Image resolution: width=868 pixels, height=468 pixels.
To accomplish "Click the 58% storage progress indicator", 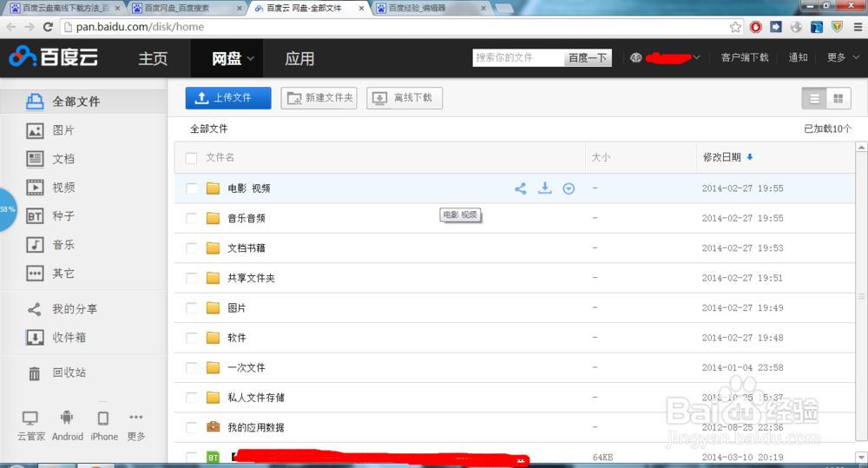I will click(8, 209).
